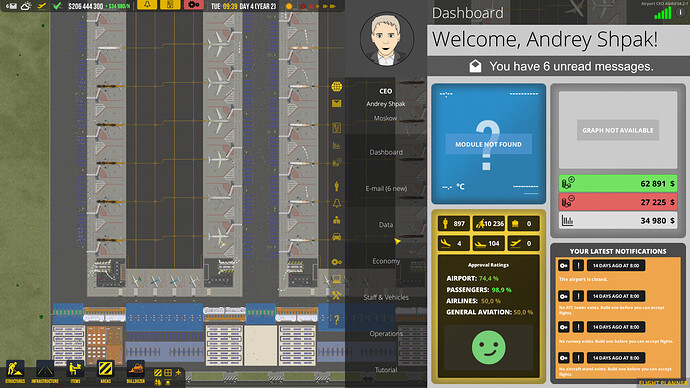The width and height of the screenshot is (690, 388).
Task: Activate the Bulldozer tool
Action: (x=136, y=372)
